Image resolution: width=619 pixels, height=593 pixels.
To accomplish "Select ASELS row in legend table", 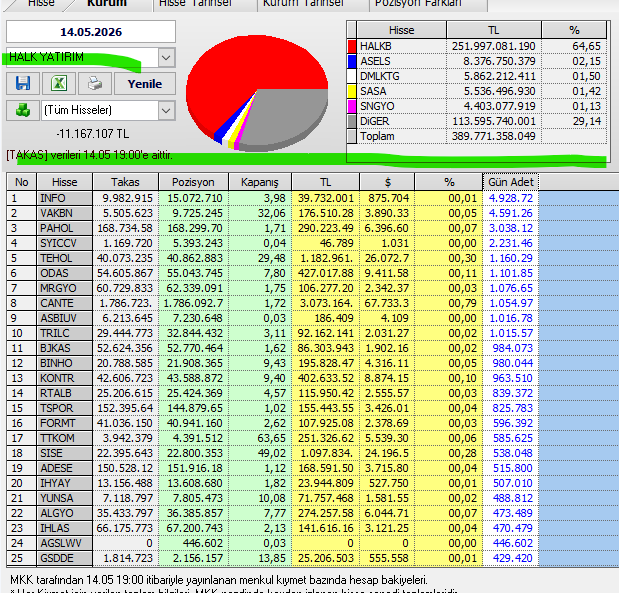I will (477, 61).
